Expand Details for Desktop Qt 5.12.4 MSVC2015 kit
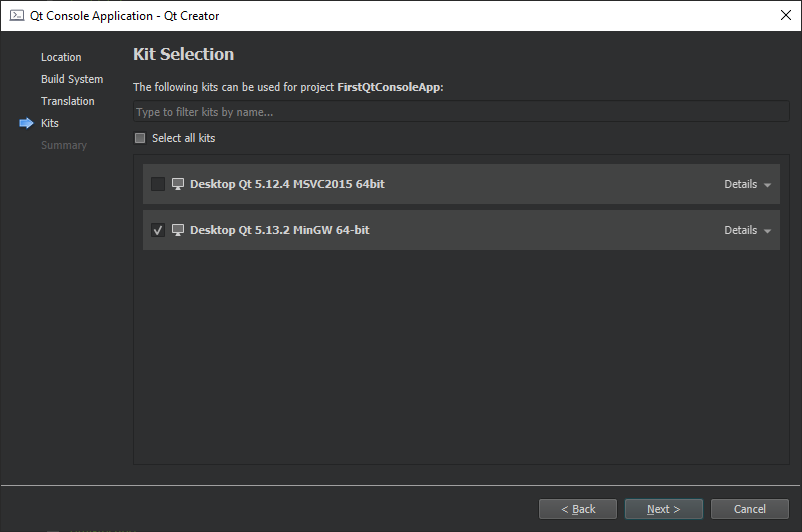The height and width of the screenshot is (532, 802). coord(747,184)
